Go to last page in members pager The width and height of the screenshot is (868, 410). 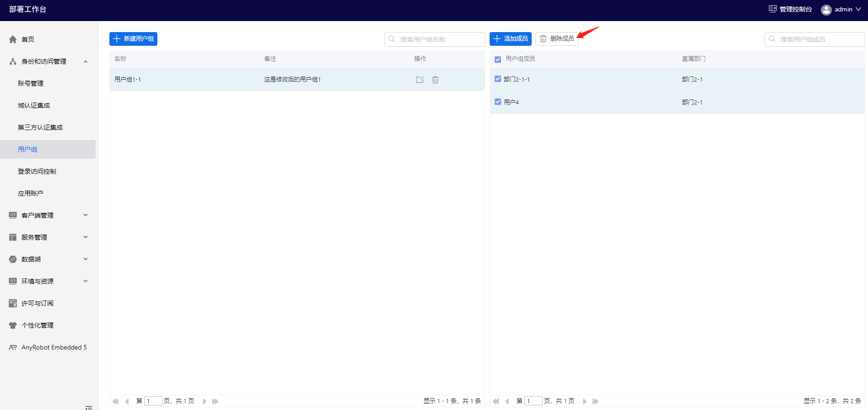(595, 401)
